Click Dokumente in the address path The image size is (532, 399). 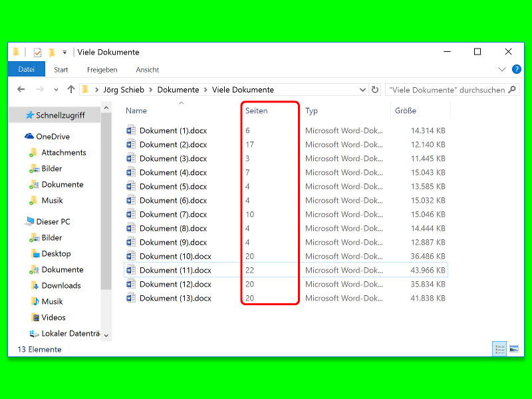click(178, 90)
